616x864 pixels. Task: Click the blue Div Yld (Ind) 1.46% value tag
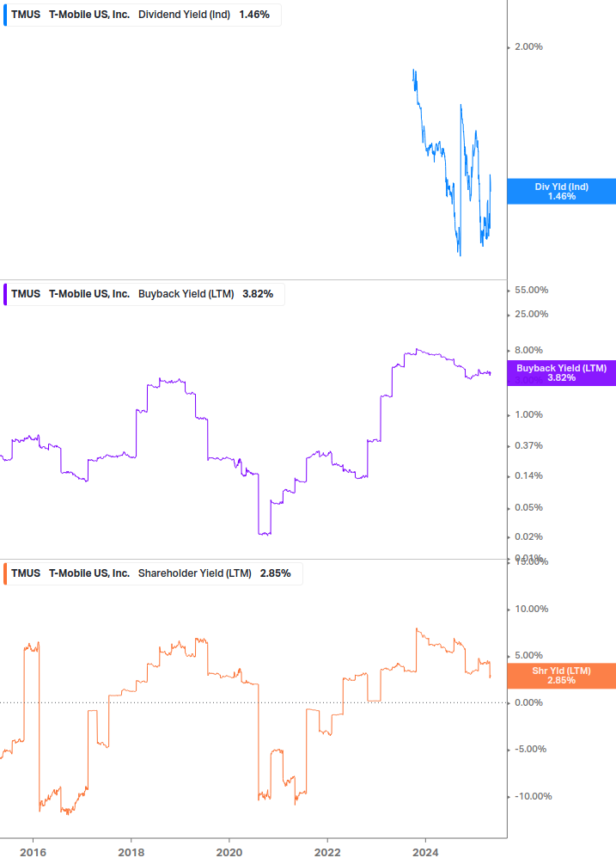562,191
